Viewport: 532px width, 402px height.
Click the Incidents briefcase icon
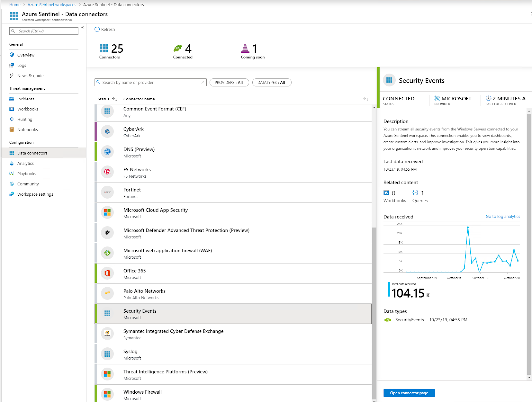(12, 99)
